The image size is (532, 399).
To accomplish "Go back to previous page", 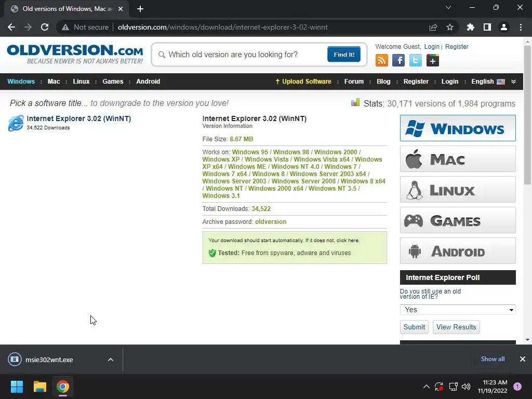I will pyautogui.click(x=11, y=27).
